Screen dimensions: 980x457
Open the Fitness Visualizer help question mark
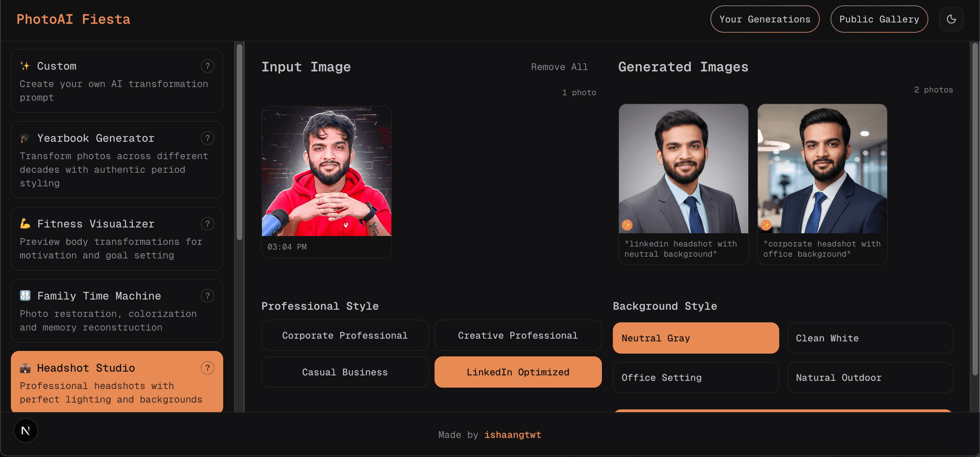click(207, 224)
